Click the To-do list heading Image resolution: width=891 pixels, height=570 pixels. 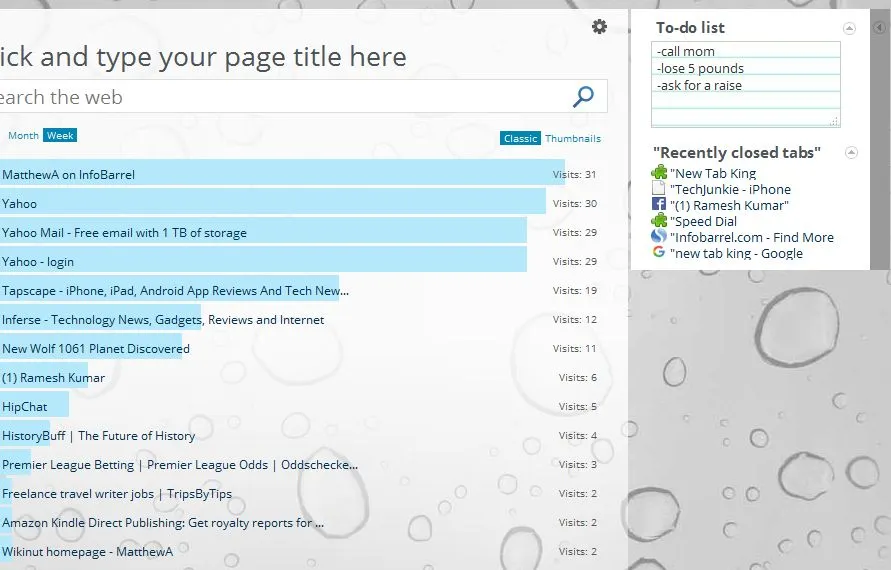(x=690, y=27)
